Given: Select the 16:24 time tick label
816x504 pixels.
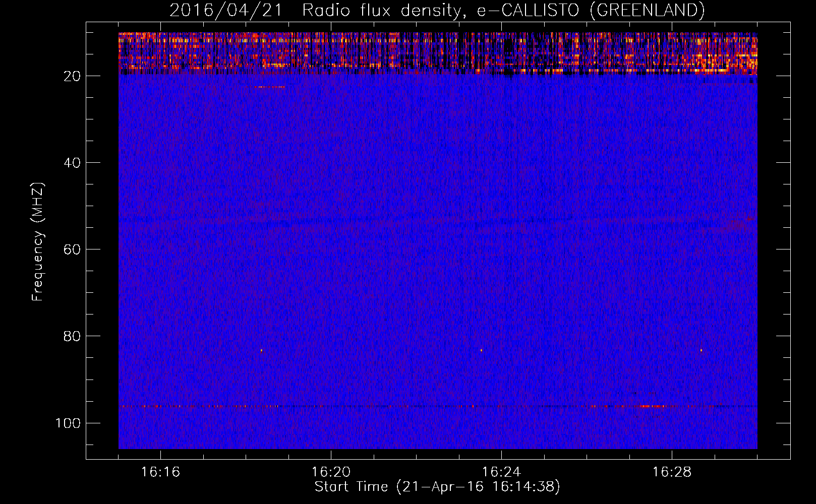Looking at the screenshot, I should [x=501, y=472].
